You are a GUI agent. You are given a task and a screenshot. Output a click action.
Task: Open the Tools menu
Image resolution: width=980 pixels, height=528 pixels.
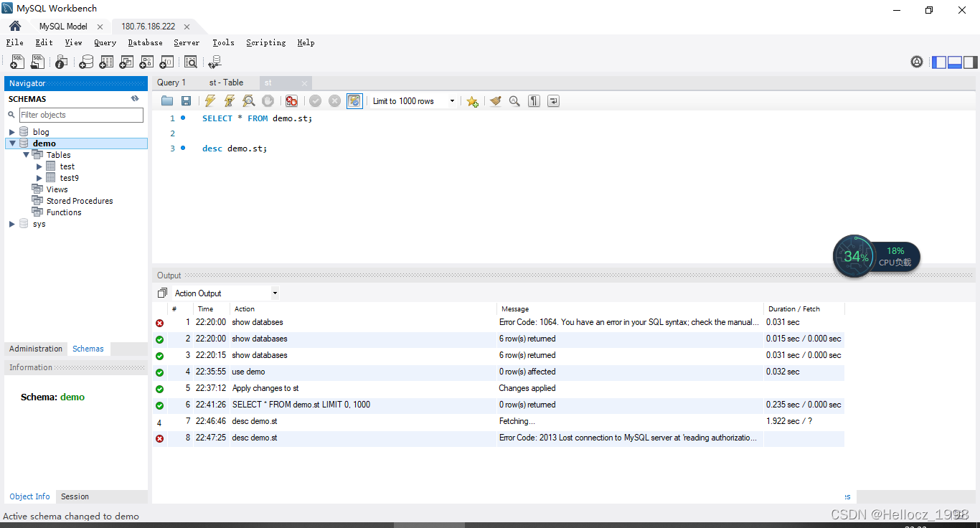click(x=223, y=42)
